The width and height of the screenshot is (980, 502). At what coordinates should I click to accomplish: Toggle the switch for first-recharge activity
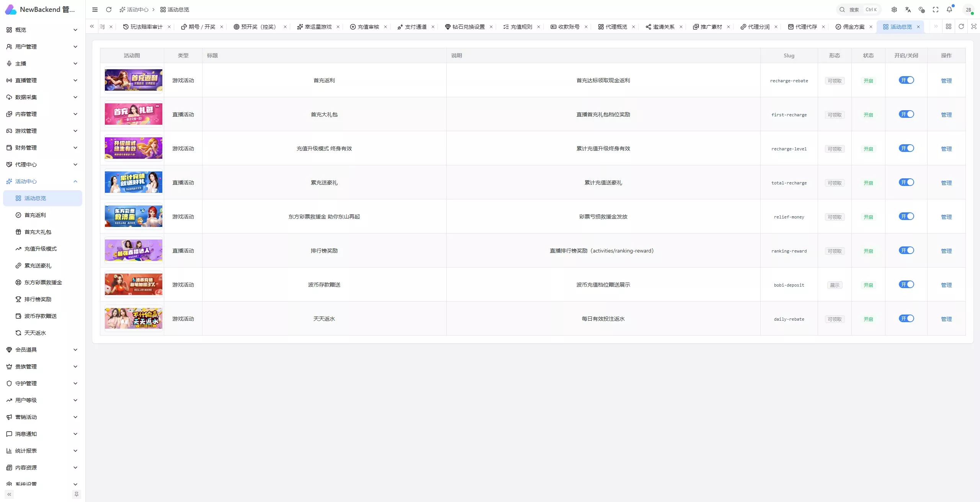[906, 114]
